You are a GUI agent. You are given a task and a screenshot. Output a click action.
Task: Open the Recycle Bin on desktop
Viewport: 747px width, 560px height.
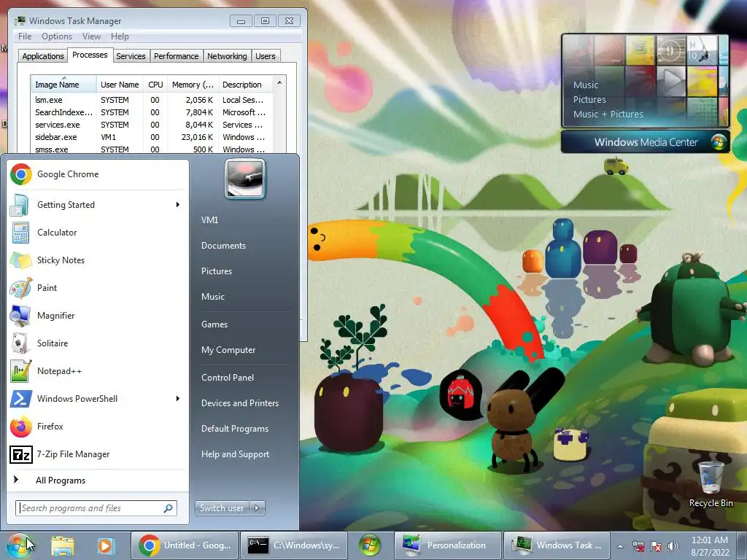point(711,484)
